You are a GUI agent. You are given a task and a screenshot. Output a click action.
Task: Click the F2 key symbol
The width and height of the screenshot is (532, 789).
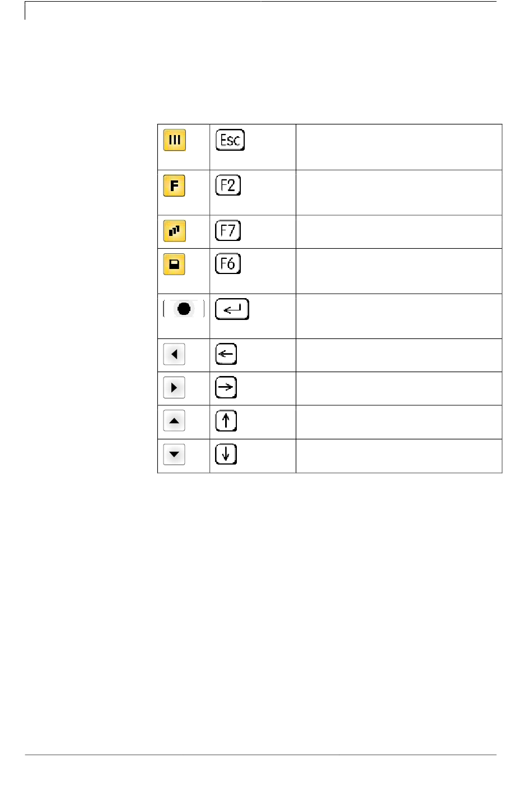click(228, 185)
